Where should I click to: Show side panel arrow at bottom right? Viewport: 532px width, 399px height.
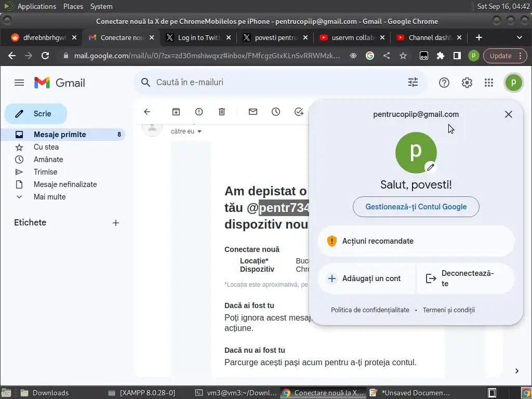[x=517, y=371]
